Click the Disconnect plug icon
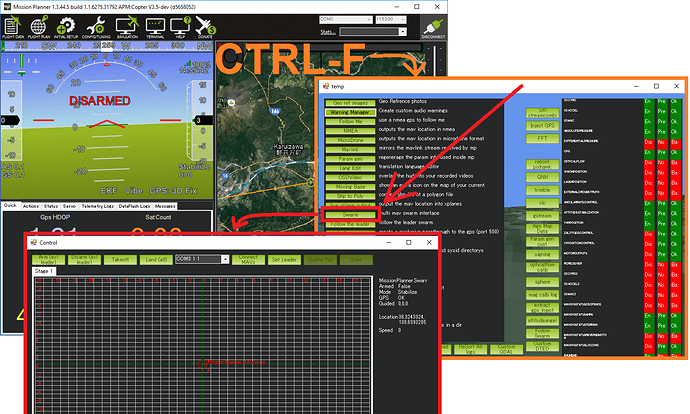Image resolution: width=690 pixels, height=414 pixels. pos(433,28)
